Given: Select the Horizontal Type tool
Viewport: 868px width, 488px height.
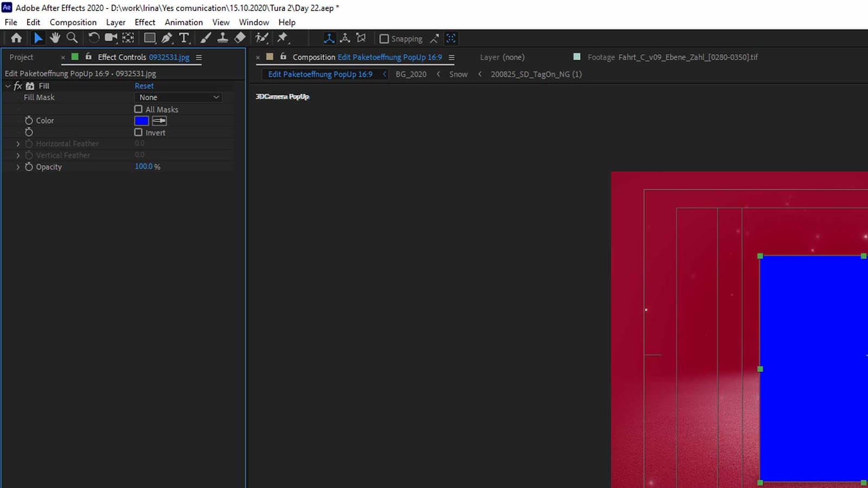Looking at the screenshot, I should (x=184, y=38).
